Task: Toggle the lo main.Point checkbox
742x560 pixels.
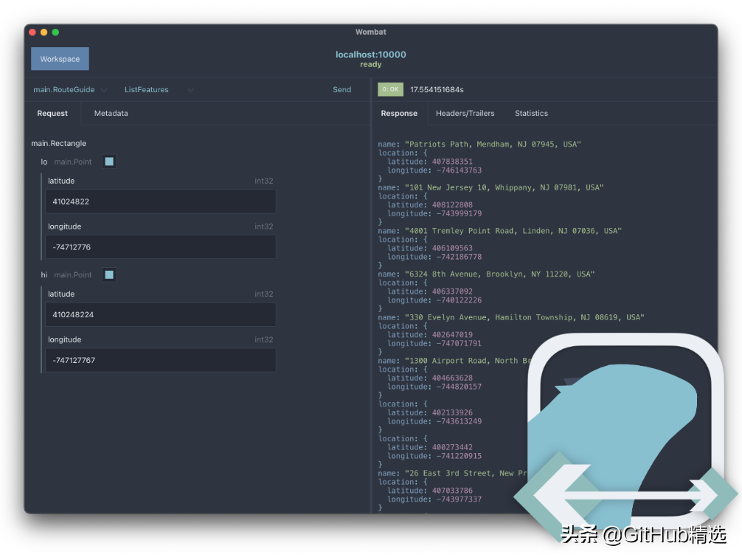Action: [x=109, y=162]
